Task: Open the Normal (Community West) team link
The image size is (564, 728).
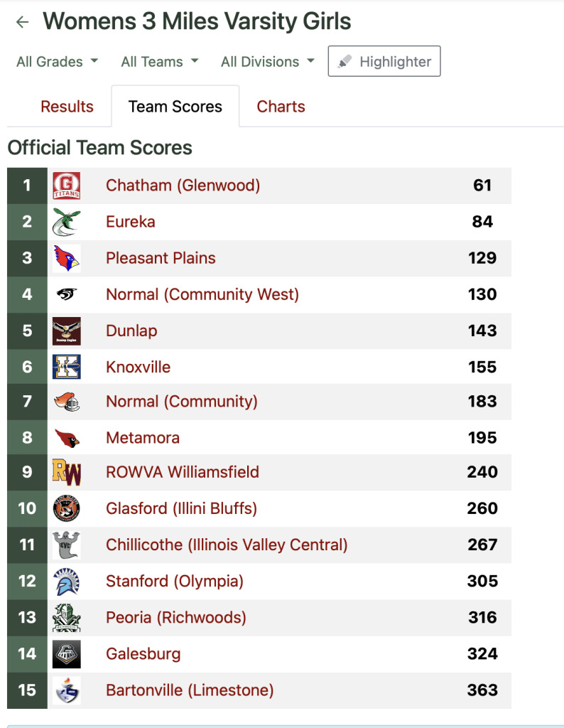Action: pos(202,294)
